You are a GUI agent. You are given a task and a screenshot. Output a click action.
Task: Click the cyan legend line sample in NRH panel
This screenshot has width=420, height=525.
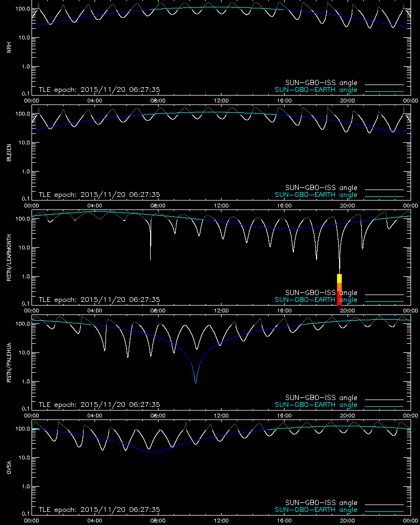(x=384, y=91)
